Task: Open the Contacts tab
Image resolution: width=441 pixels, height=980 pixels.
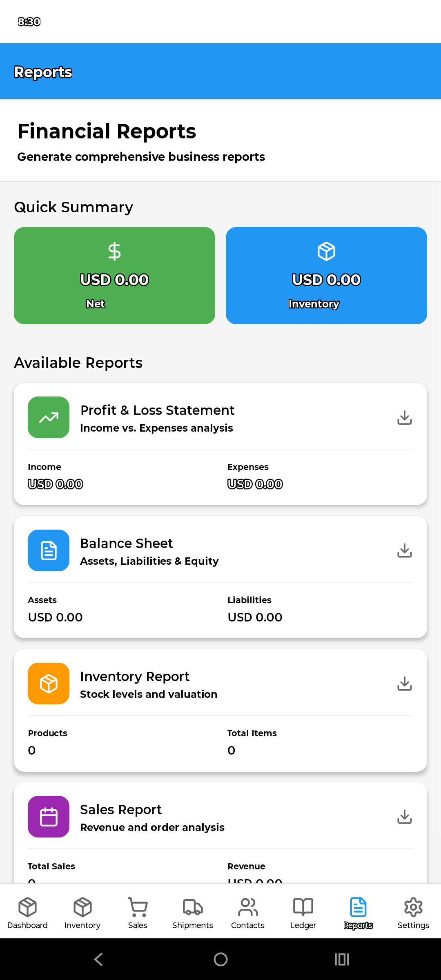Action: [x=248, y=913]
